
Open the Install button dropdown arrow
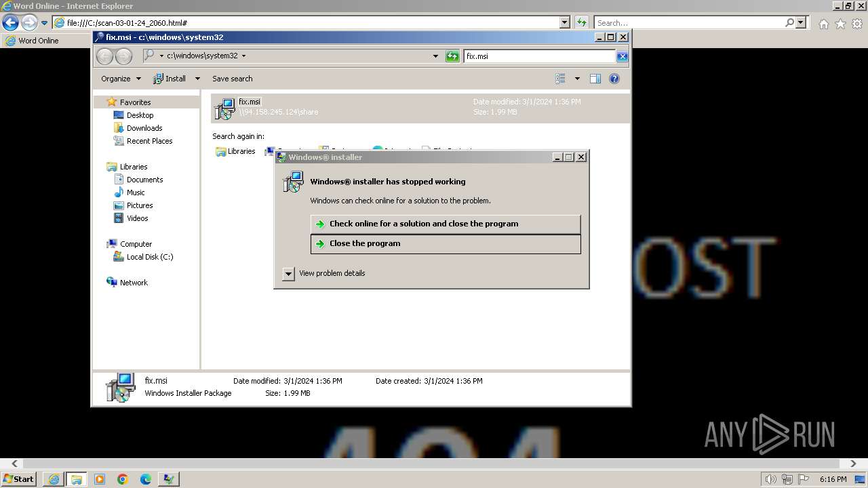(x=197, y=79)
